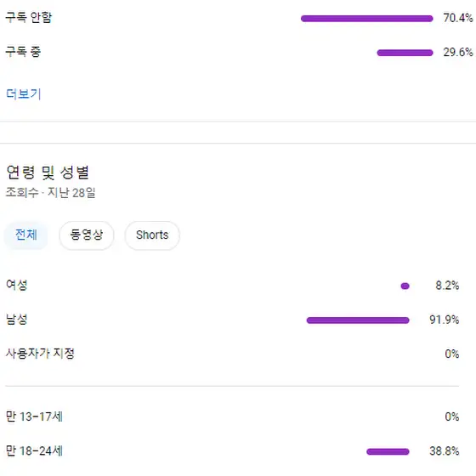Click the 조회수 · 지난 28일 subtitle
The width and height of the screenshot is (476, 476).
[51, 192]
